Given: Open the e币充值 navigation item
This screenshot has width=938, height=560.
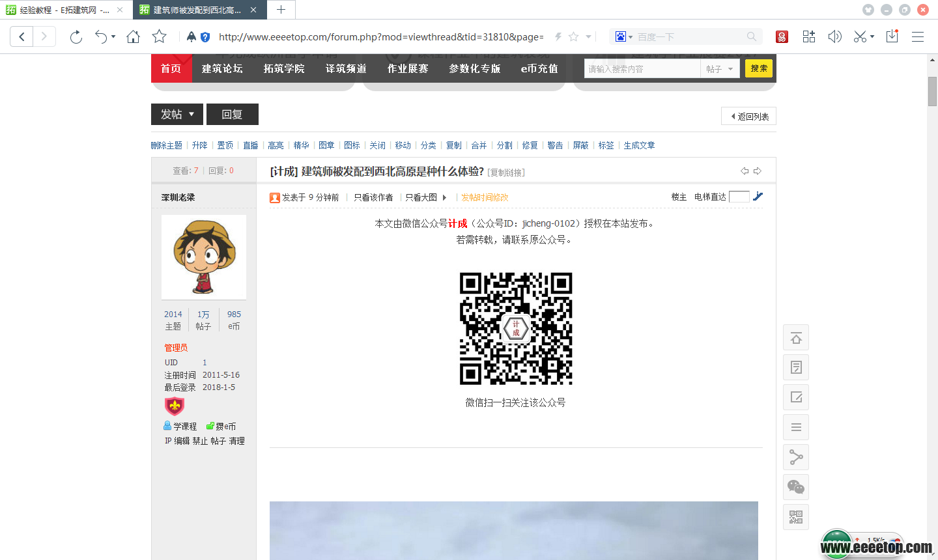Looking at the screenshot, I should [539, 68].
